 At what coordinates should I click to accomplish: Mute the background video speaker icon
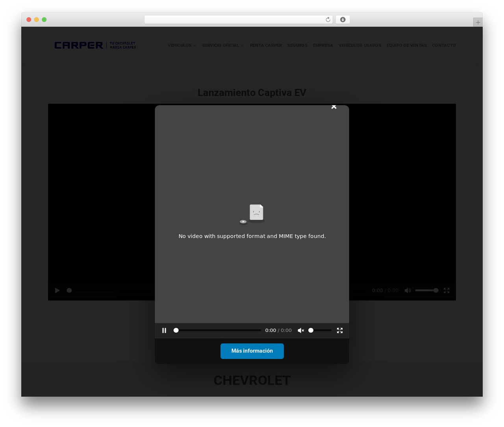[408, 290]
